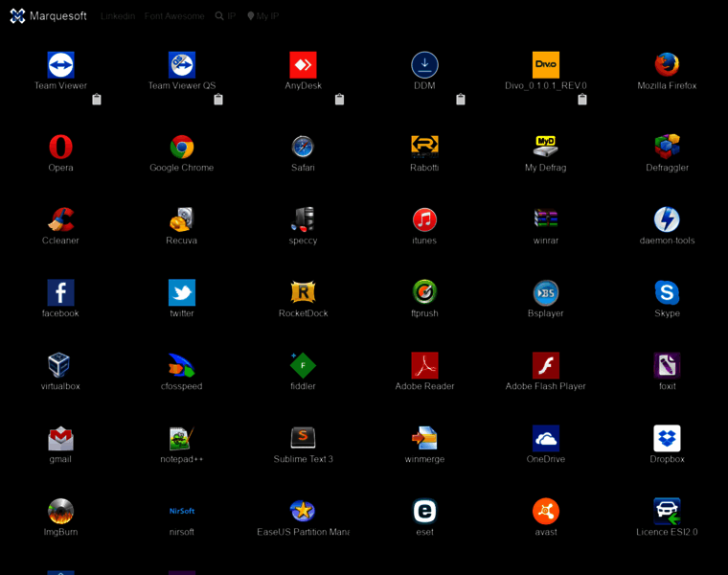Open the itunes music icon
This screenshot has height=575, width=728.
[424, 219]
